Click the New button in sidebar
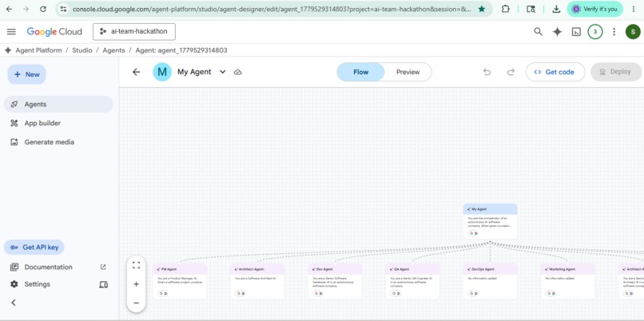644x321 pixels. (26, 74)
